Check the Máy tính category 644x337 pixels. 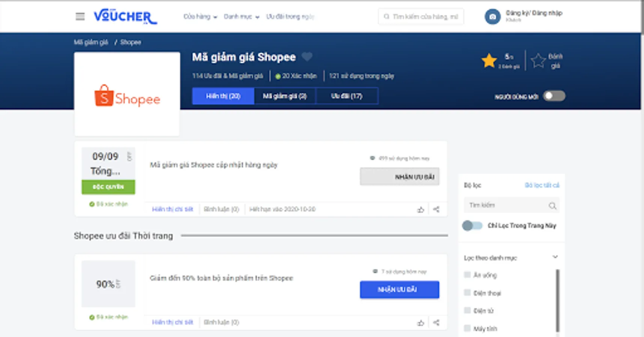click(x=467, y=328)
